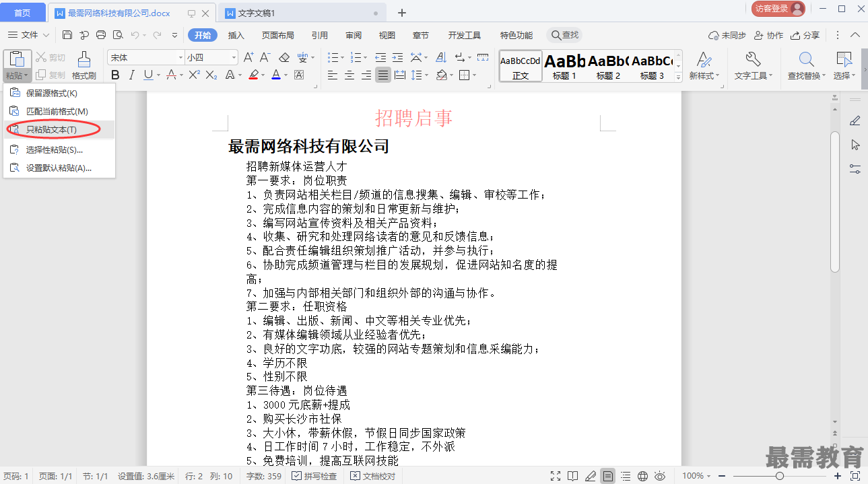Open the settings sliders icon in right sidebar

pyautogui.click(x=855, y=169)
